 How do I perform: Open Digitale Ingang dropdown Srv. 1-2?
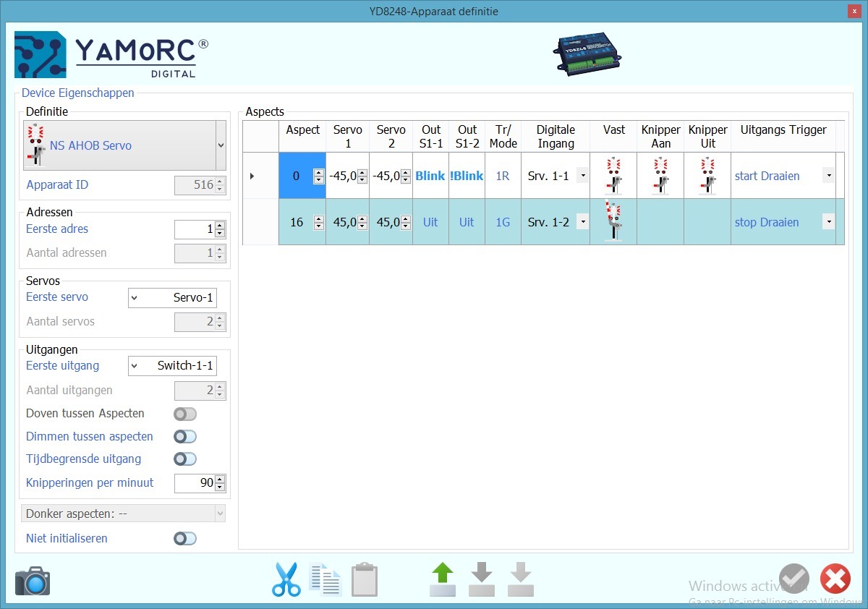click(582, 222)
